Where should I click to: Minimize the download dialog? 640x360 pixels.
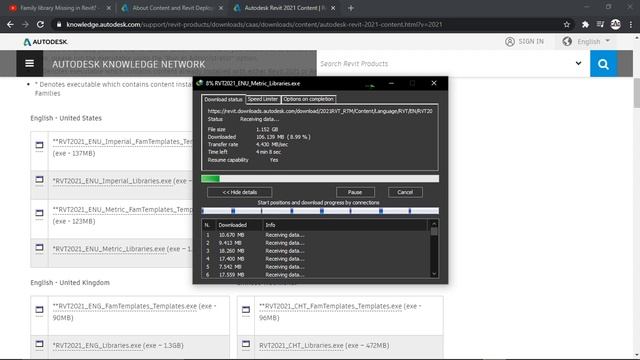(391, 83)
